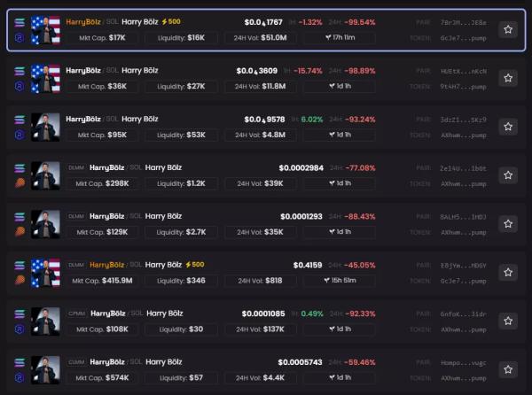The image size is (532, 395).
Task: Click the orange DEX icon in the $298K row
Action: 20,183
